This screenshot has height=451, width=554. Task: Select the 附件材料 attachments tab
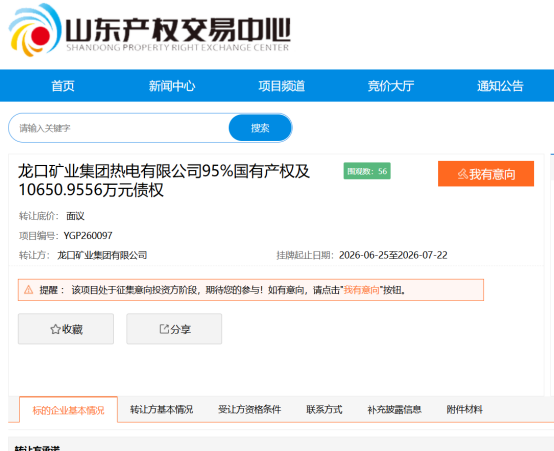464,409
